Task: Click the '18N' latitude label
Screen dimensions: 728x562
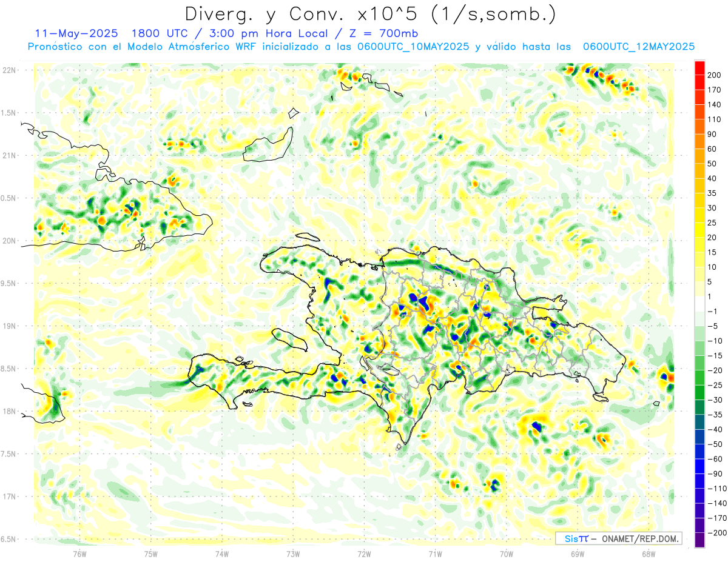Action: tap(9, 412)
